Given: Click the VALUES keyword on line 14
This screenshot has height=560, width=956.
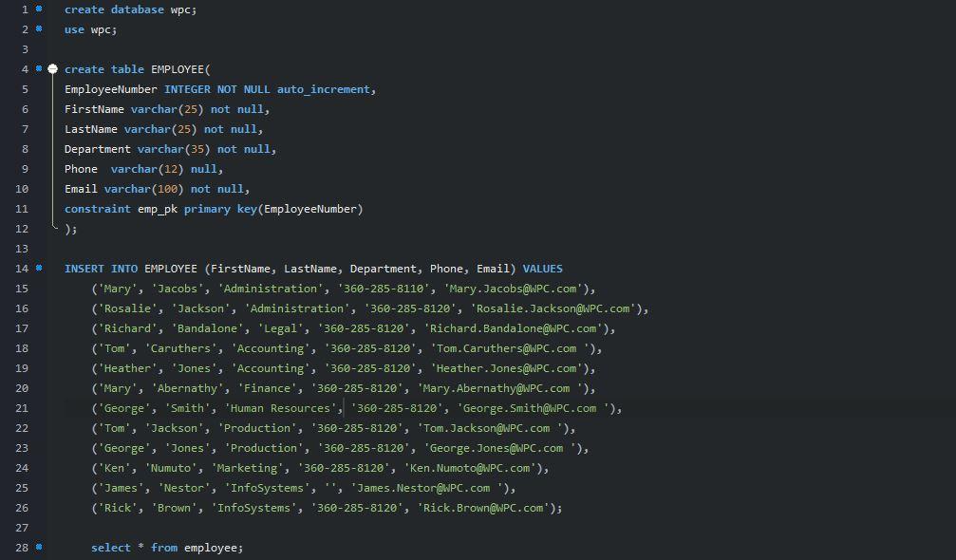Looking at the screenshot, I should click(x=541, y=269).
